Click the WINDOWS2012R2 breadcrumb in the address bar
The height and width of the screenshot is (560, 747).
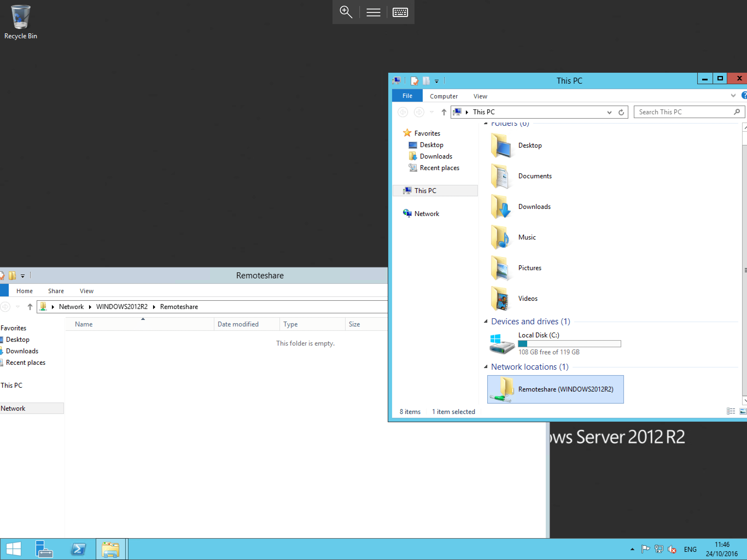[x=122, y=307]
